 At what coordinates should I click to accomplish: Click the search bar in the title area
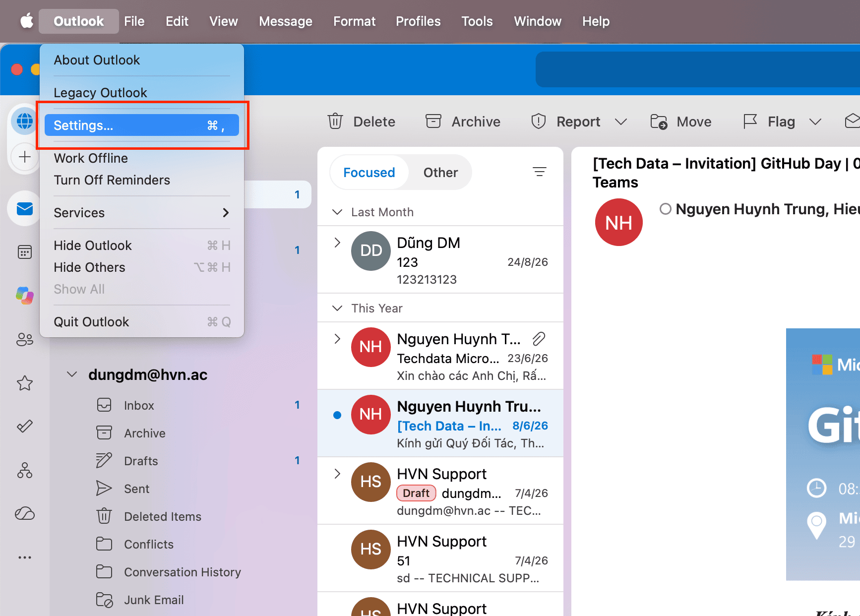click(x=697, y=69)
